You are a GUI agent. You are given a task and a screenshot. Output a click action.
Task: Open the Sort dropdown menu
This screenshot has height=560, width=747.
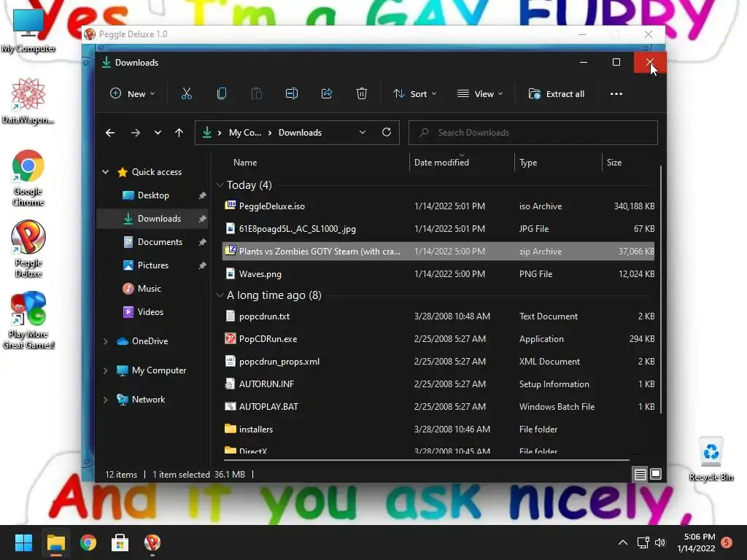pos(415,94)
